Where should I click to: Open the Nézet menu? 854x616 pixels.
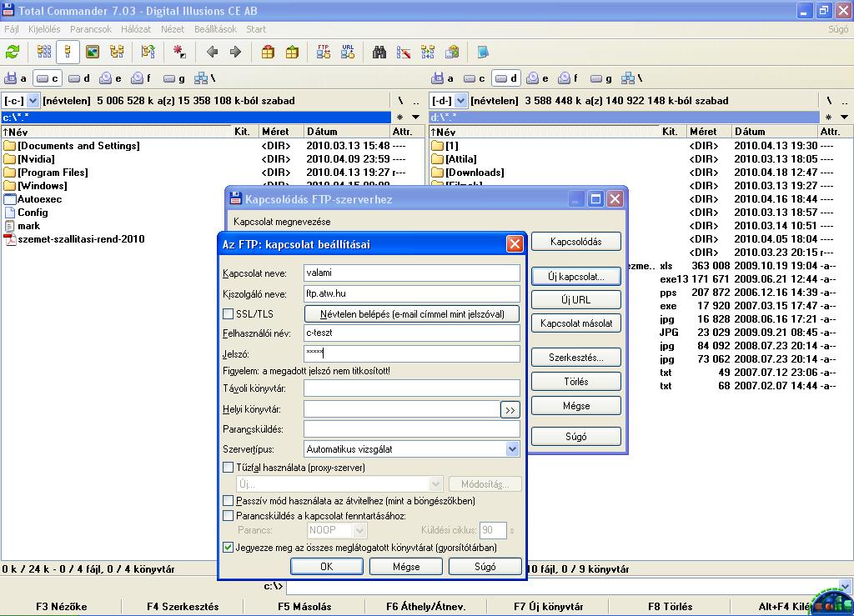[x=173, y=29]
